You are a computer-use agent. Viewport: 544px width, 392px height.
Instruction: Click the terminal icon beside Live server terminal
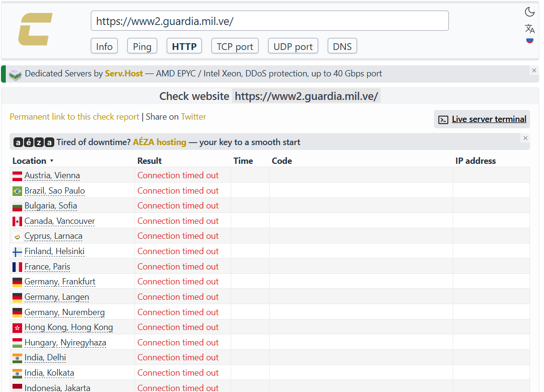[x=444, y=120]
